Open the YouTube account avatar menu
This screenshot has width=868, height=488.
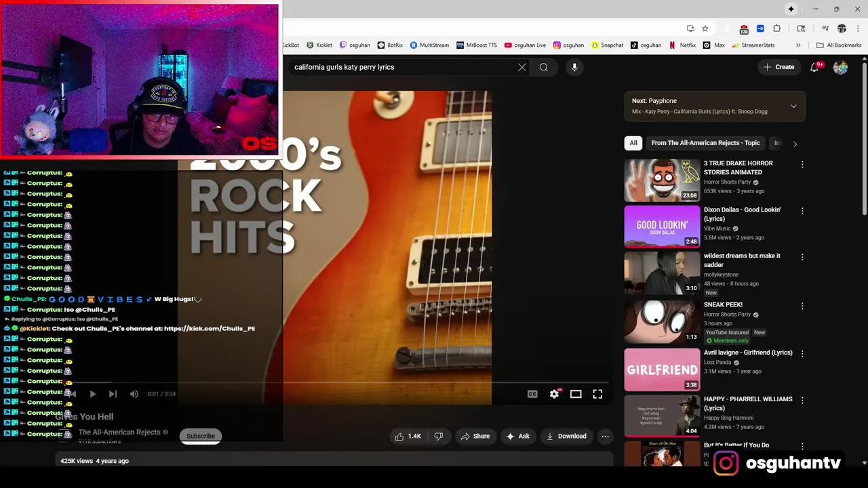840,67
